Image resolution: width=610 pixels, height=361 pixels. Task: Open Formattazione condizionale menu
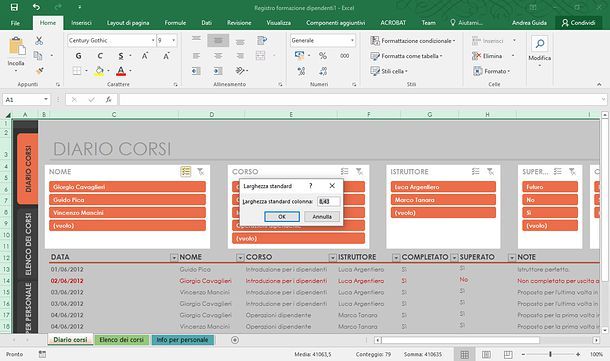412,40
